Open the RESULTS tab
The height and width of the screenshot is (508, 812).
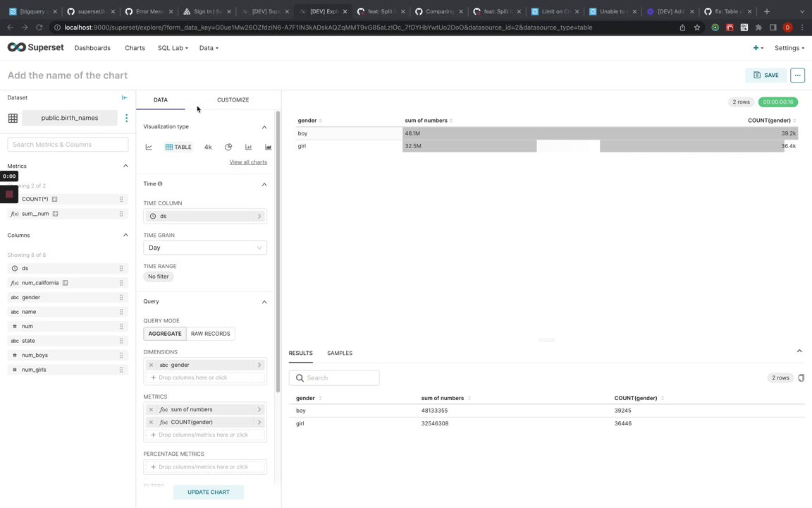pyautogui.click(x=300, y=353)
